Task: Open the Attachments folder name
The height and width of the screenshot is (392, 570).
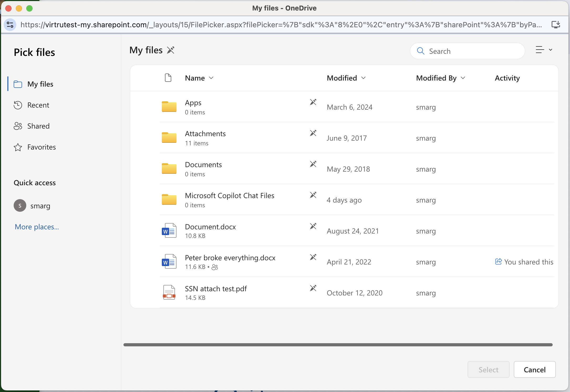Action: tap(205, 134)
